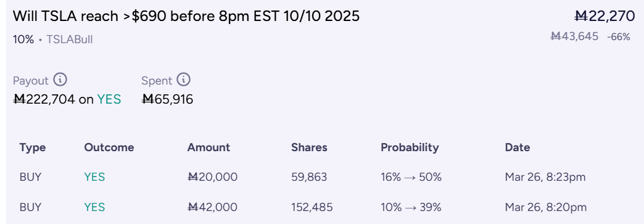
Task: Open the TSLA $690 market title
Action: [186, 16]
